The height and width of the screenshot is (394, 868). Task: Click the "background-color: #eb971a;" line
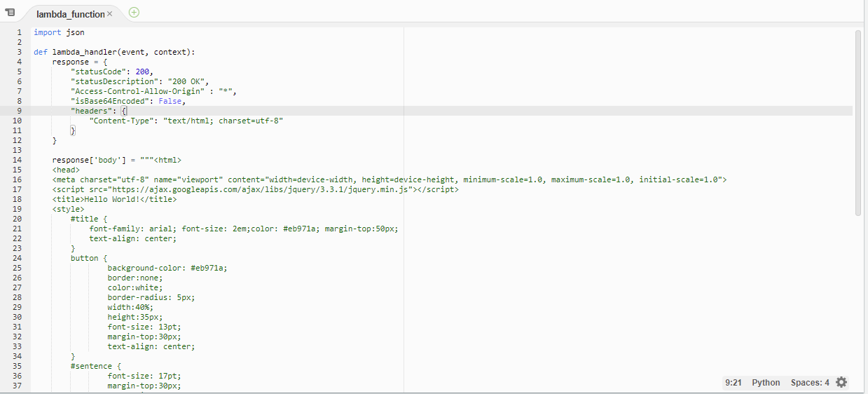pyautogui.click(x=167, y=268)
